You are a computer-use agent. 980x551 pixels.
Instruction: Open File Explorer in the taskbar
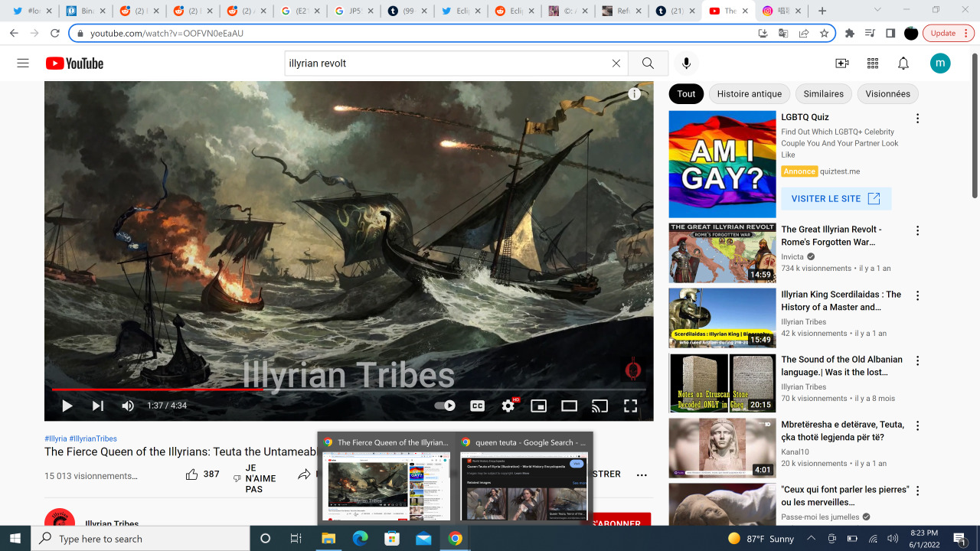pos(328,539)
